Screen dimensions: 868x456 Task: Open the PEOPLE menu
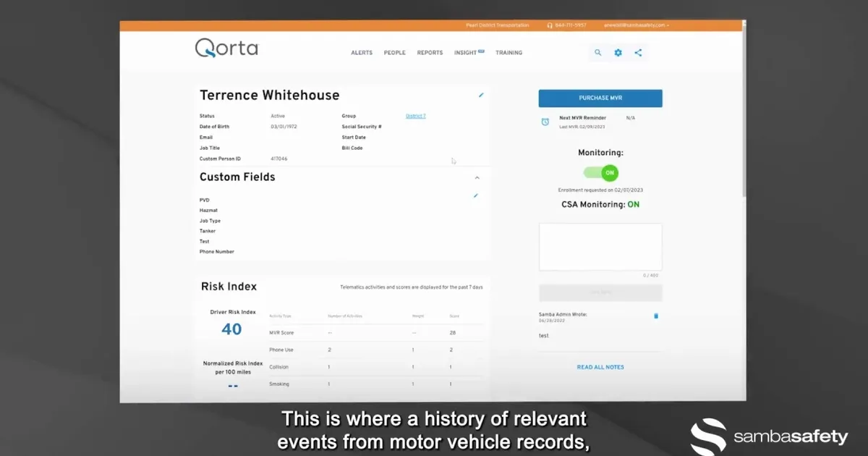click(395, 53)
